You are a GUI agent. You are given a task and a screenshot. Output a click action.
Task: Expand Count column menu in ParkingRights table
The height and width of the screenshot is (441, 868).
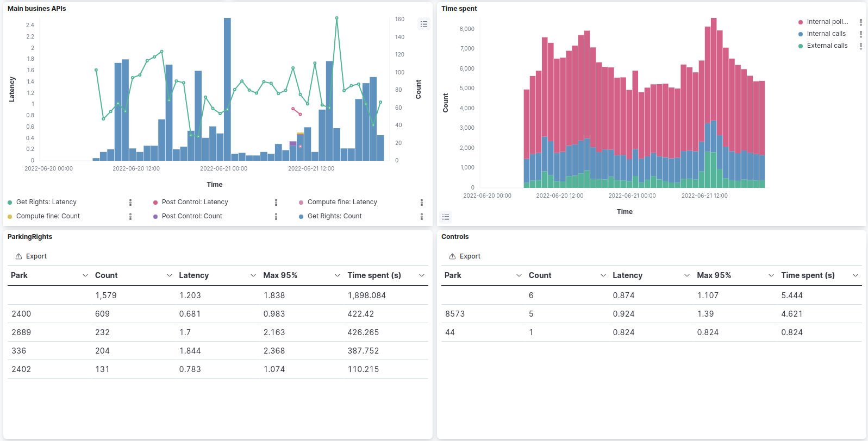click(x=170, y=275)
